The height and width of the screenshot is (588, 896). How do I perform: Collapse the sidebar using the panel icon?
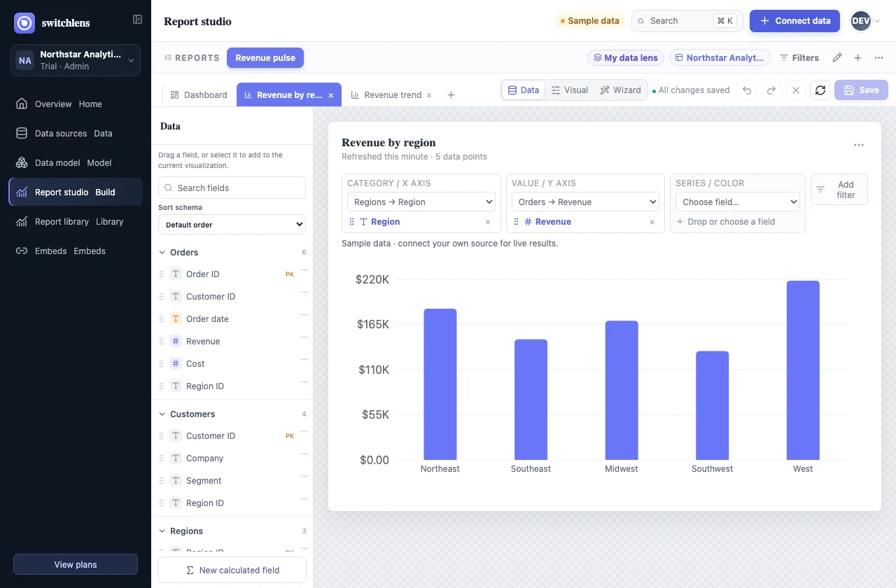click(137, 20)
